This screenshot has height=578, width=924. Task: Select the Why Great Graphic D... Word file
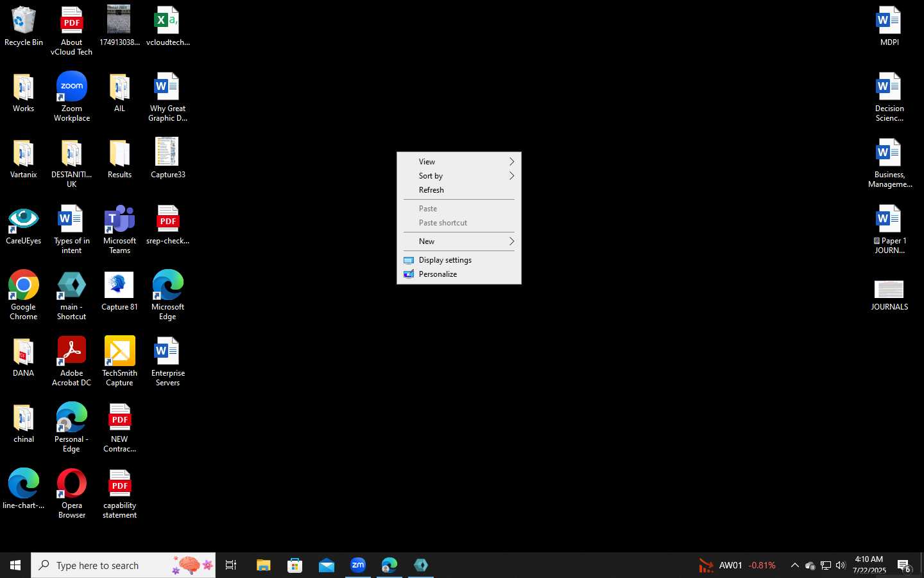168,97
